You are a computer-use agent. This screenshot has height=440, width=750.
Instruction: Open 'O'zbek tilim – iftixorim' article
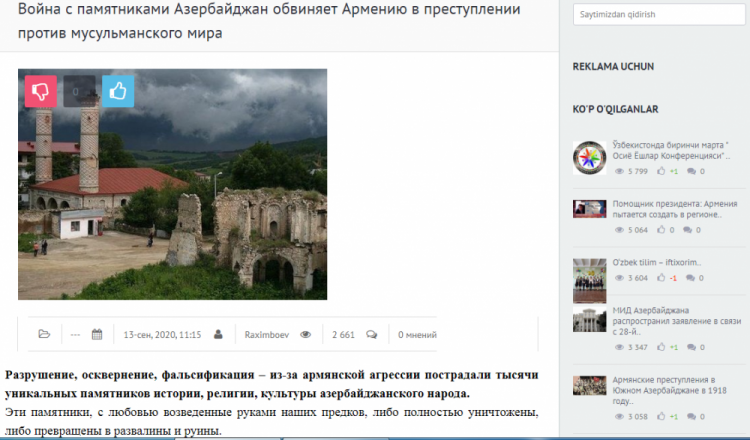(656, 263)
